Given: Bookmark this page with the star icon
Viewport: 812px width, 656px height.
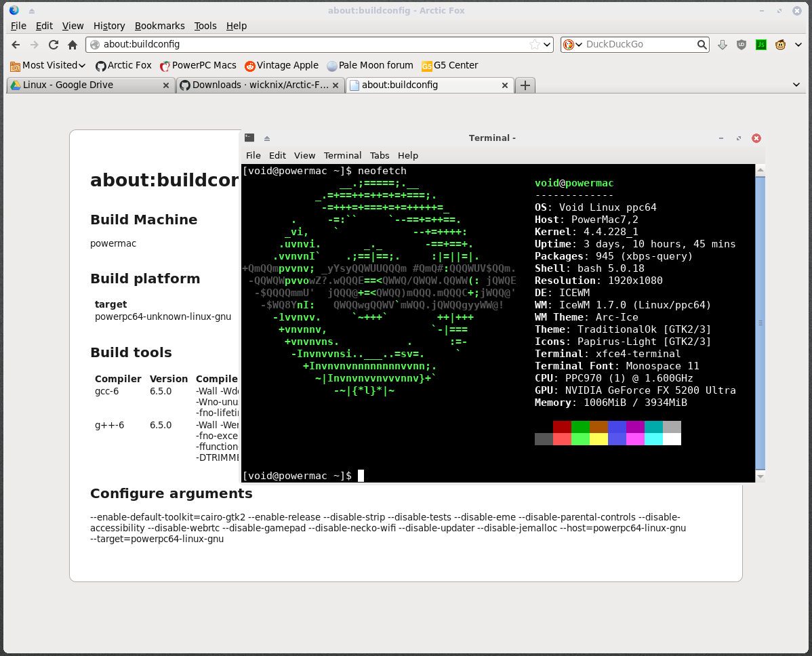Looking at the screenshot, I should 534,45.
